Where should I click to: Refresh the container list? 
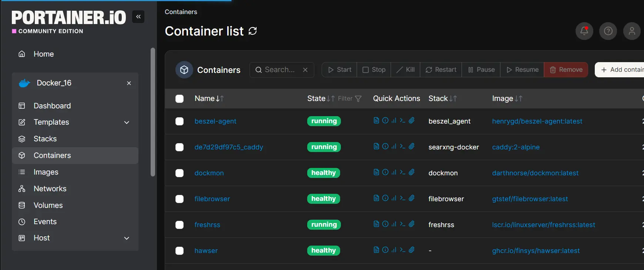pyautogui.click(x=253, y=31)
